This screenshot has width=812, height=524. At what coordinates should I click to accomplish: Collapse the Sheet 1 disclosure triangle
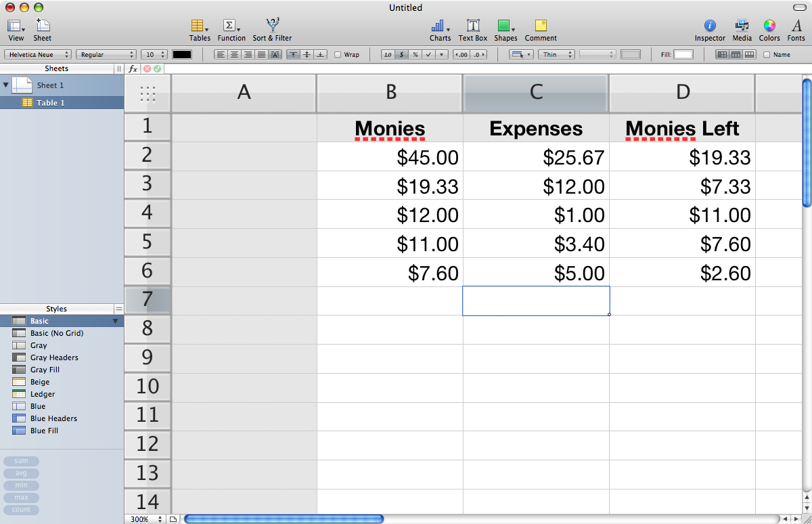coord(6,85)
